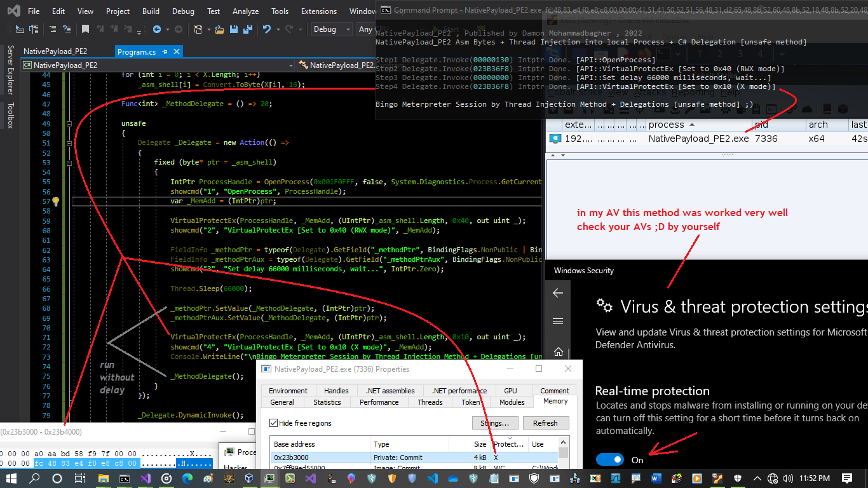Image resolution: width=868 pixels, height=488 pixels.
Task: Click the Save floppy disk icon
Action: click(x=233, y=29)
